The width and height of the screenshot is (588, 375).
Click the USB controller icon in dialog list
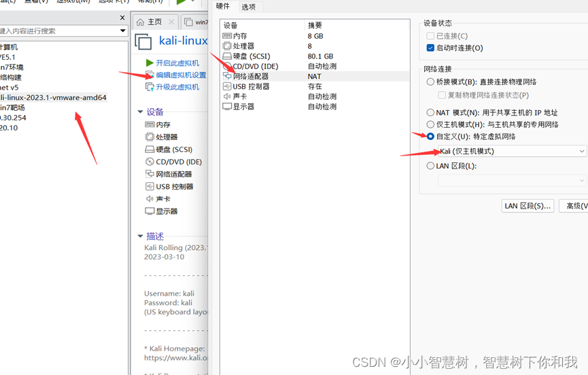coord(227,86)
